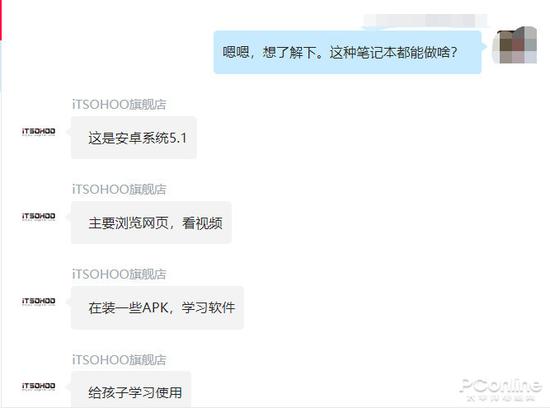Select the message 主要浏览网页，看视频
The width and height of the screenshot is (550, 408).
[151, 222]
